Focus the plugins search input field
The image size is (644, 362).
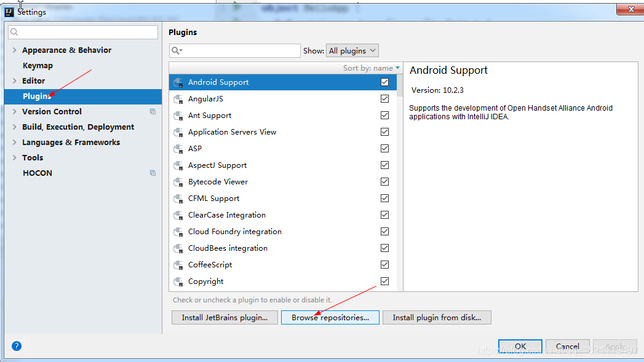234,50
